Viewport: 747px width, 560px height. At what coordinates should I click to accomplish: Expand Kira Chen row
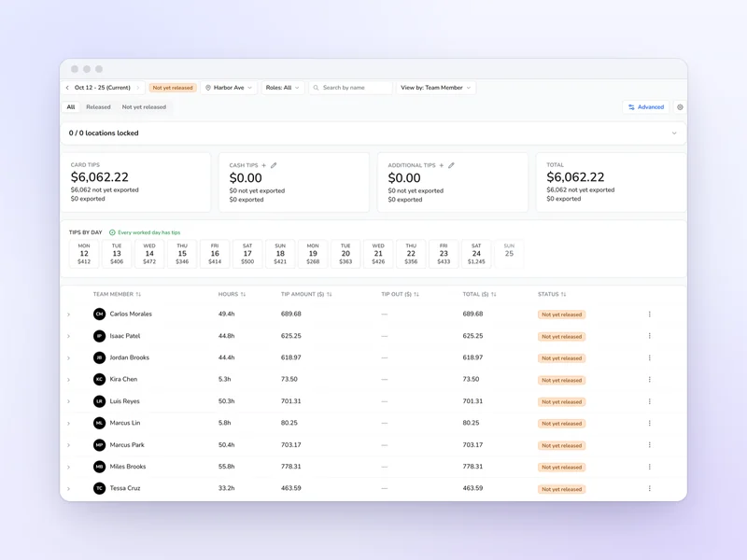pyautogui.click(x=68, y=380)
